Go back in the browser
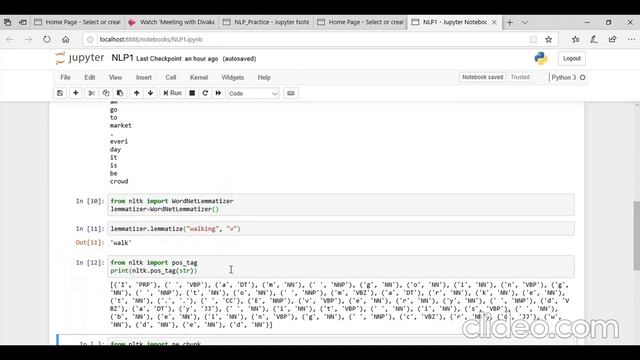The height and width of the screenshot is (360, 640). pos(9,40)
